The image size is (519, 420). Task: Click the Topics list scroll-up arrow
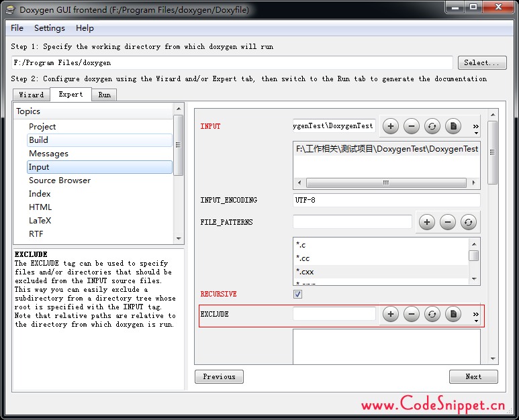tap(179, 109)
